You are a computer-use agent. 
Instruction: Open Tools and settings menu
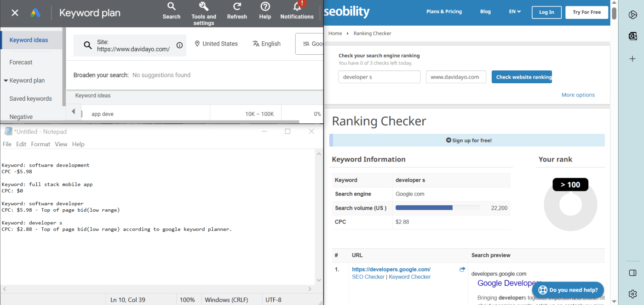tap(204, 13)
